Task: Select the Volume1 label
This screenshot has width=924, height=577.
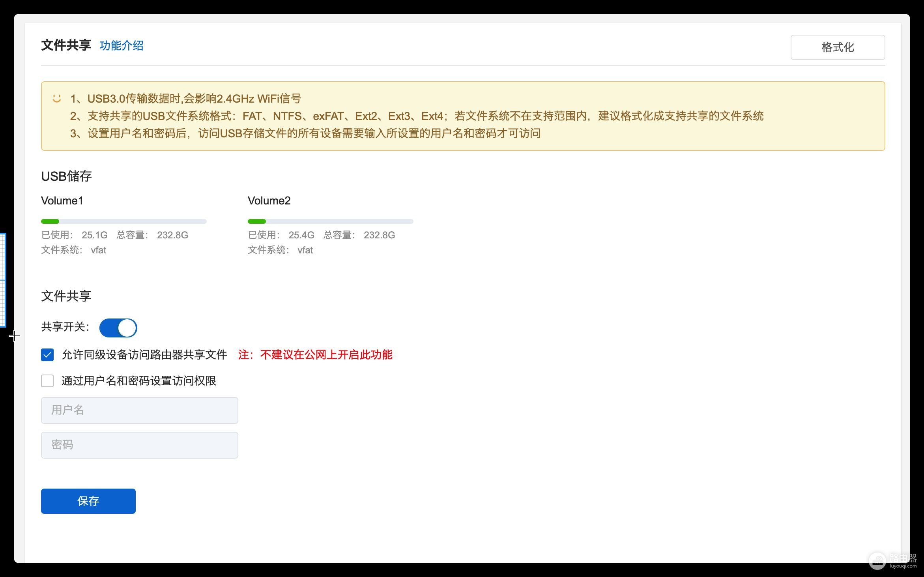Action: click(x=62, y=201)
